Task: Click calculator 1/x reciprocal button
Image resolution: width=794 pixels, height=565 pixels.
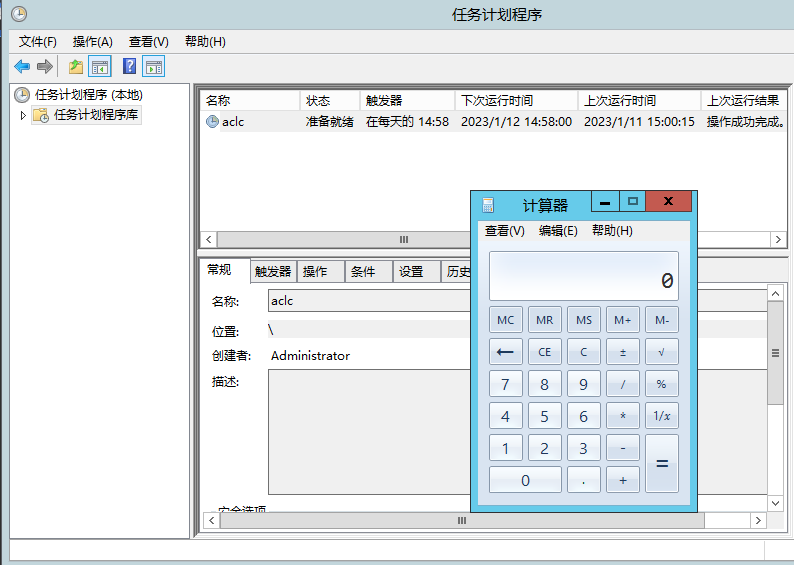Action: 662,416
